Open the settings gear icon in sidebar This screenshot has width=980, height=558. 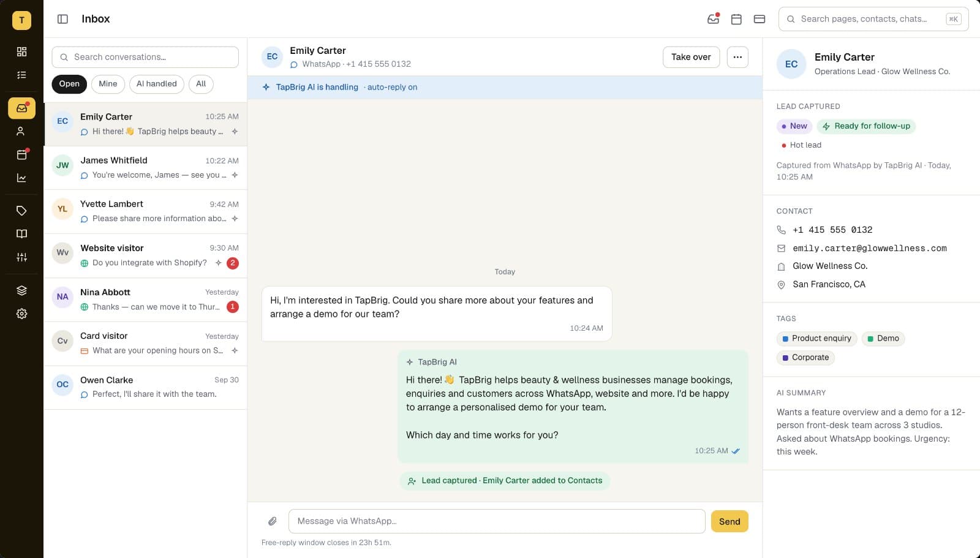(x=21, y=314)
